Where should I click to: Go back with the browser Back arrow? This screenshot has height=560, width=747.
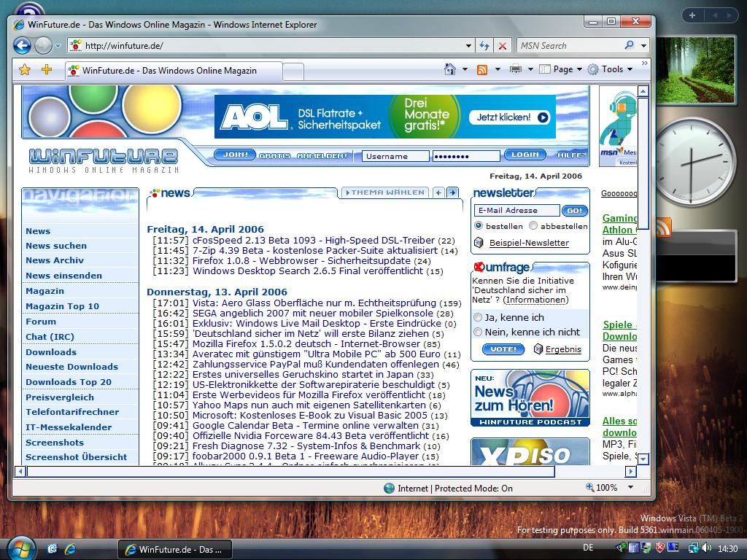pos(22,46)
